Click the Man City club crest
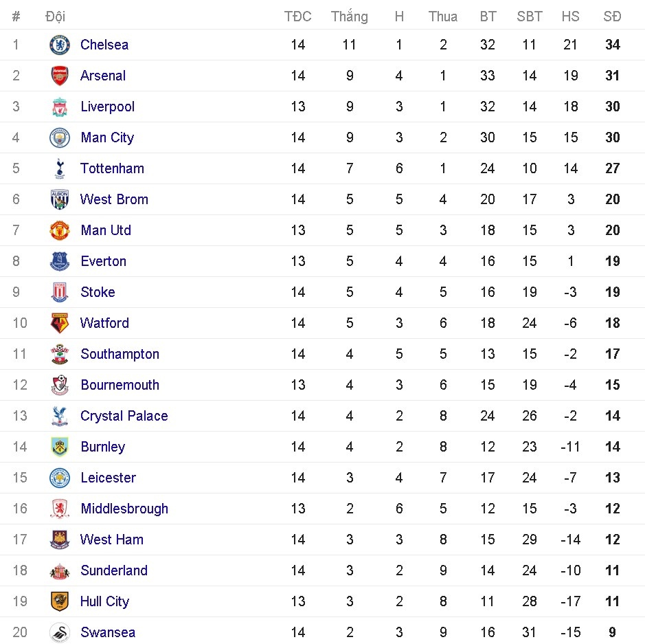645x644 pixels. [60, 137]
